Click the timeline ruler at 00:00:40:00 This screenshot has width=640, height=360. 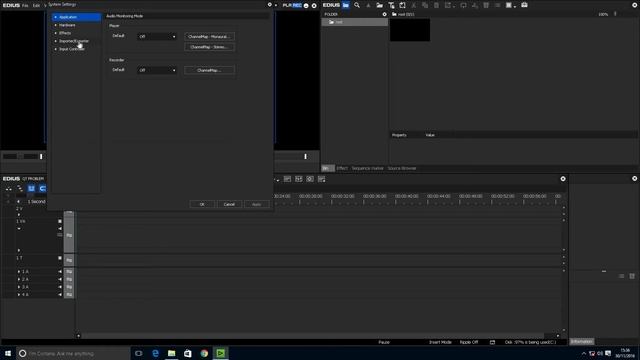(407, 196)
